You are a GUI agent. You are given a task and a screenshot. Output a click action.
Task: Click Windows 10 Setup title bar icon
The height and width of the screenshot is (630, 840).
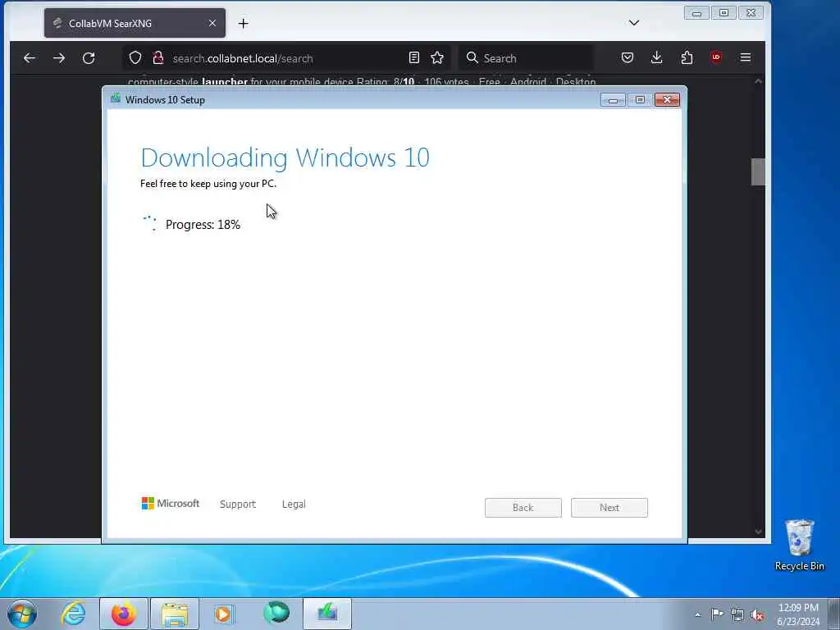click(115, 98)
